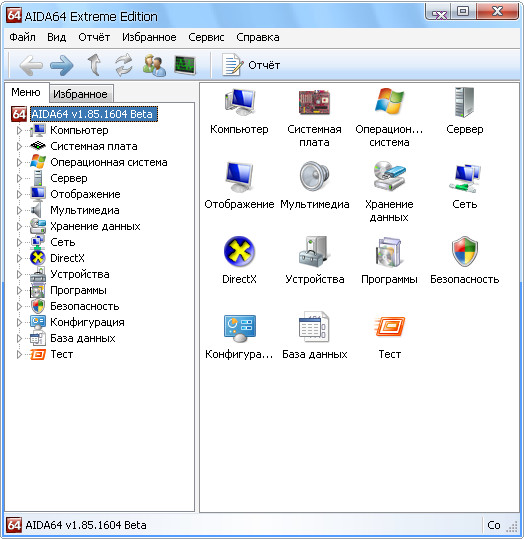Select Безопасность in the tree

tap(85, 306)
